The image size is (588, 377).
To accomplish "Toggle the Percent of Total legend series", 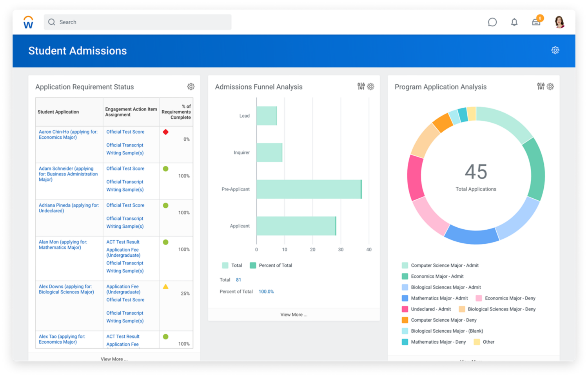I will (x=271, y=265).
